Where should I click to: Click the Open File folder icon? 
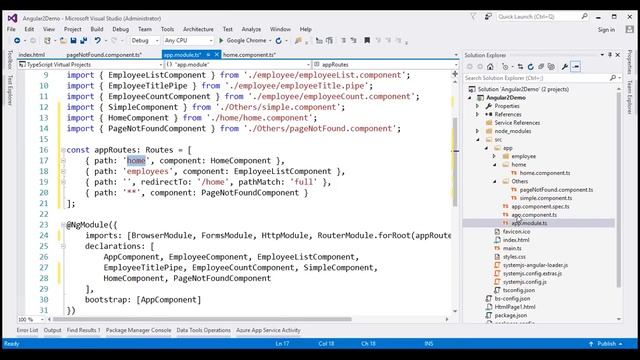pos(63,40)
